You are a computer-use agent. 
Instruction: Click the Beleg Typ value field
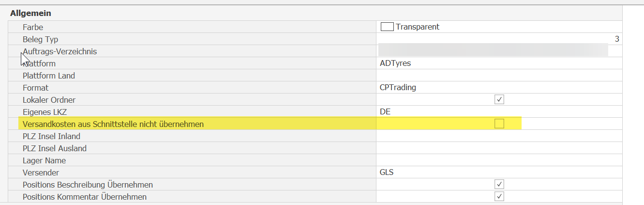[x=498, y=39]
